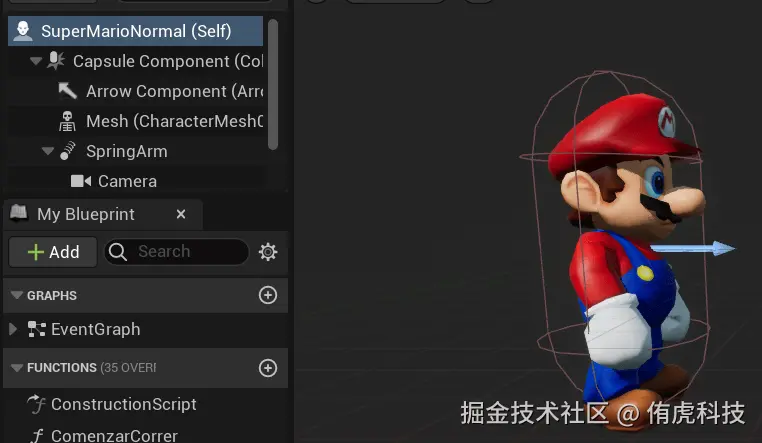762x443 pixels.
Task: Click the search magnifier icon
Action: [118, 252]
